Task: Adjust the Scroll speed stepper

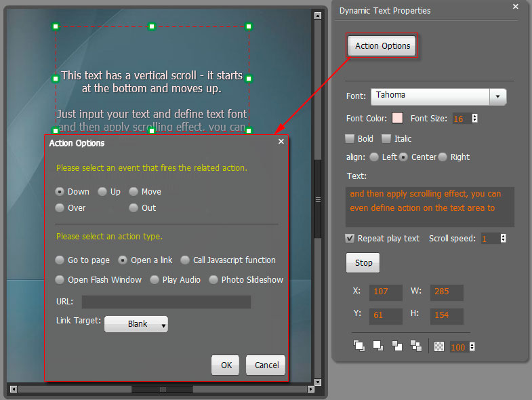Action: [x=502, y=238]
